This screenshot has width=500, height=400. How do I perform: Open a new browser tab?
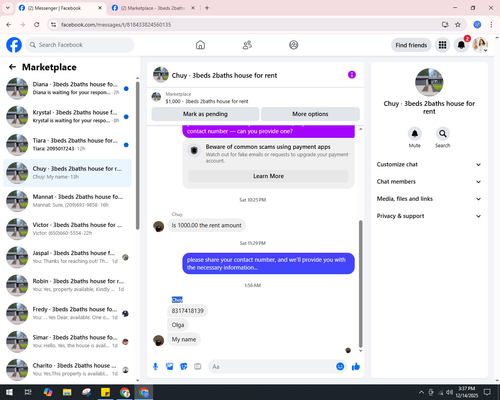coord(207,8)
